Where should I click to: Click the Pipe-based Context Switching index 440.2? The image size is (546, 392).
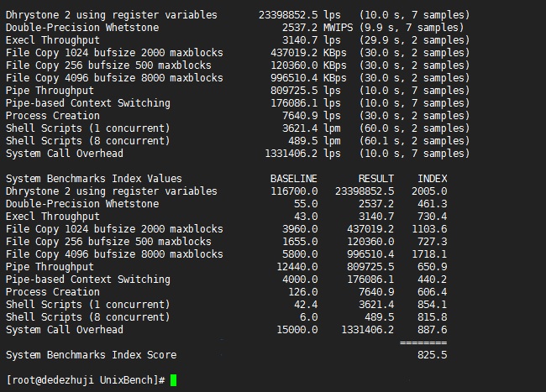pyautogui.click(x=432, y=280)
